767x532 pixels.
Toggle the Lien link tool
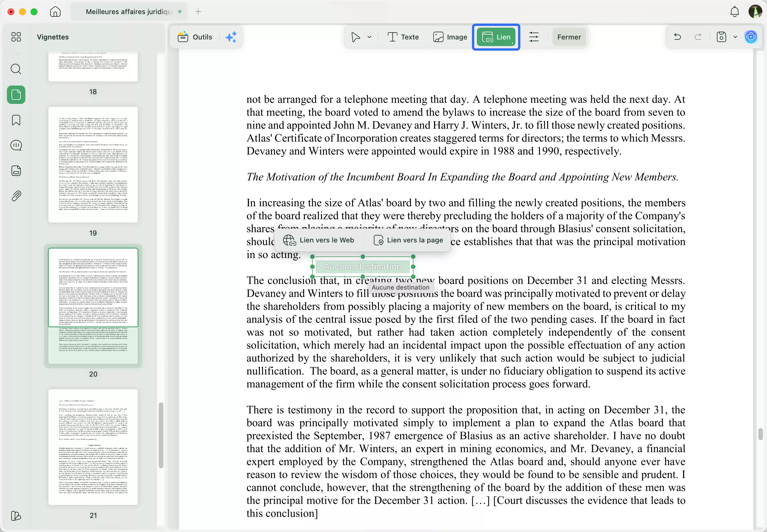click(496, 37)
